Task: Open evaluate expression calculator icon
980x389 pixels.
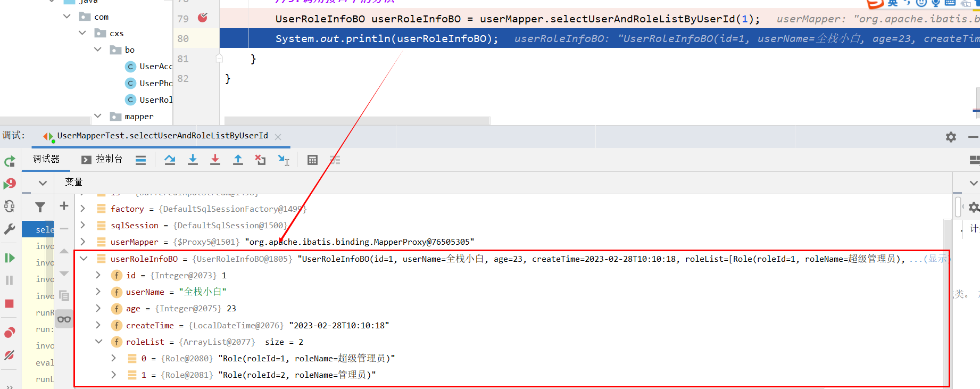Action: [x=312, y=160]
